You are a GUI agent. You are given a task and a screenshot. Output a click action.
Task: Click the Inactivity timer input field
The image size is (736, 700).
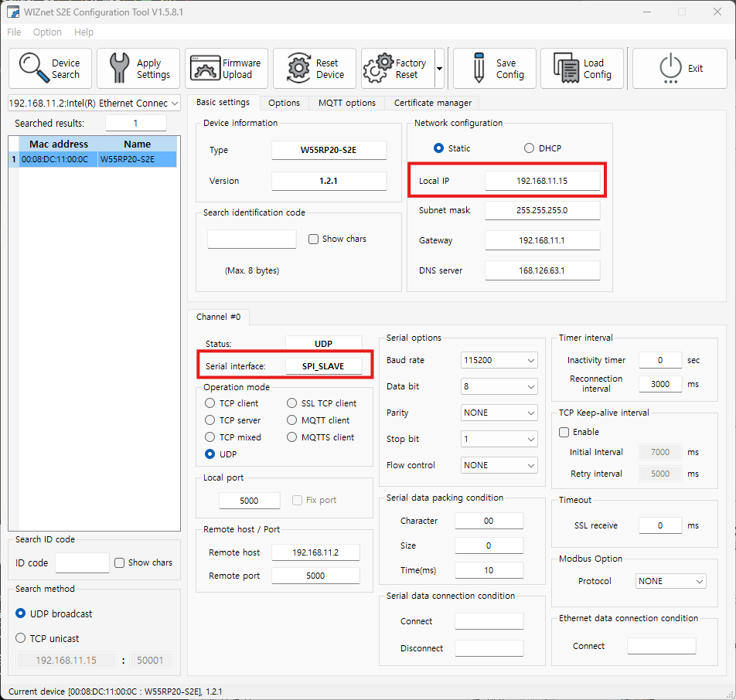[660, 360]
